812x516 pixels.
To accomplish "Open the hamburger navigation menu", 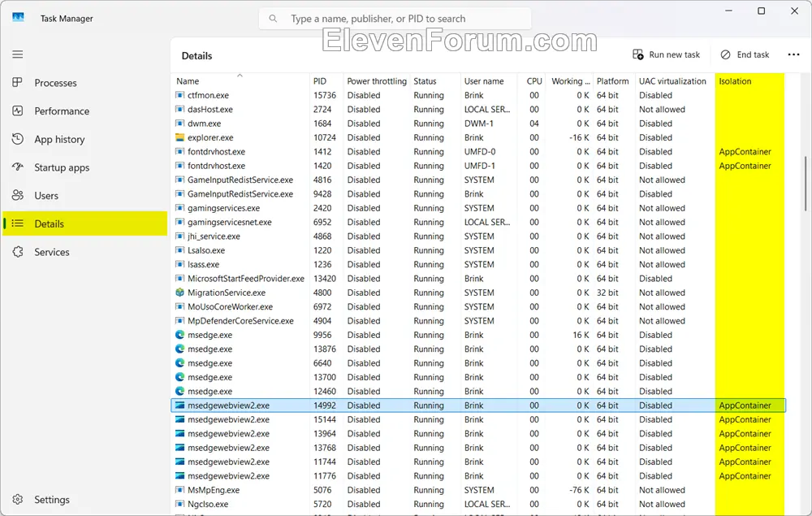I will [18, 54].
